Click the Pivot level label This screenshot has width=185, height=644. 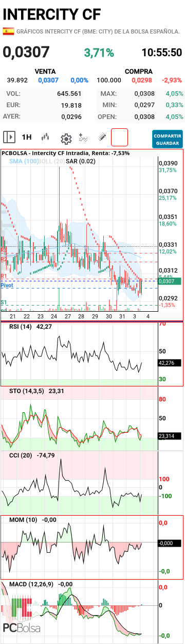(7, 285)
